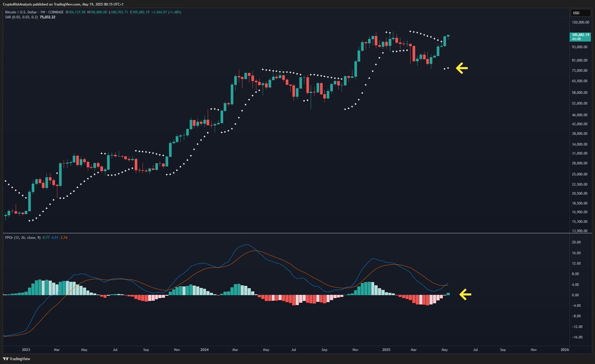Click the PPO histogram value 0.77
The height and width of the screenshot is (364, 595).
(46, 238)
